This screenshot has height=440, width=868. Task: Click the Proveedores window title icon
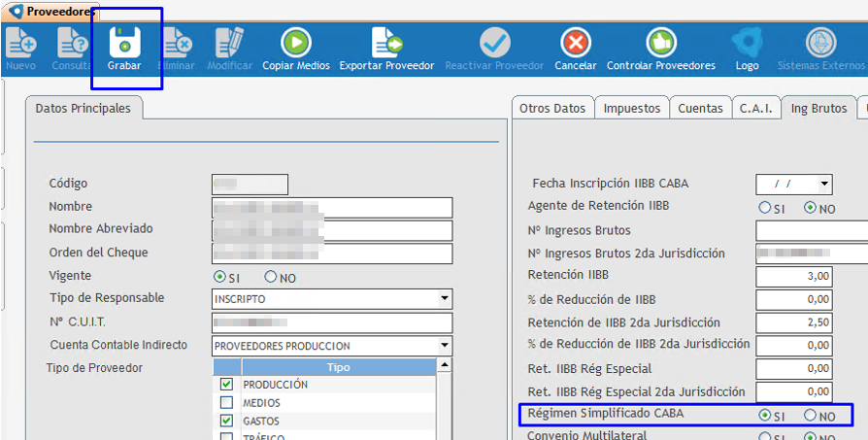17,11
